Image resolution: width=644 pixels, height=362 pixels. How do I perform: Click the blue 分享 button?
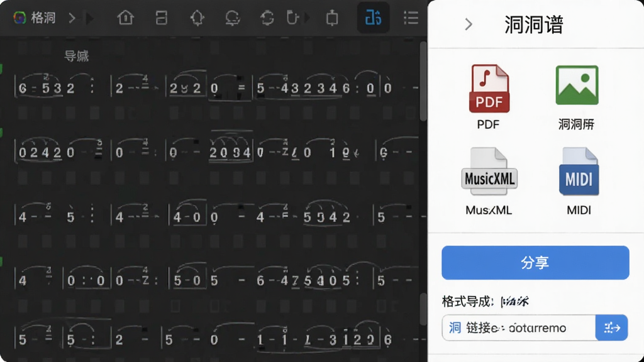click(x=535, y=263)
